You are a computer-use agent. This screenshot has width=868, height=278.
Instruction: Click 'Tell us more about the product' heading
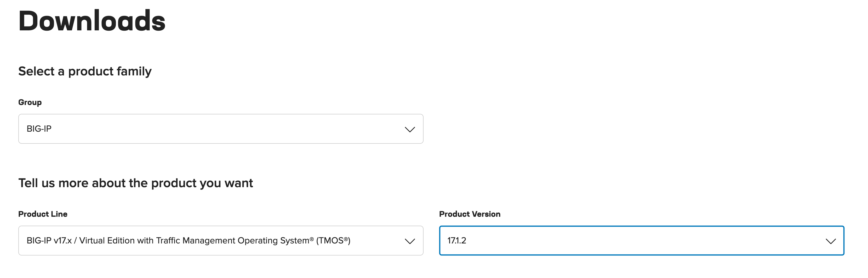[x=135, y=183]
